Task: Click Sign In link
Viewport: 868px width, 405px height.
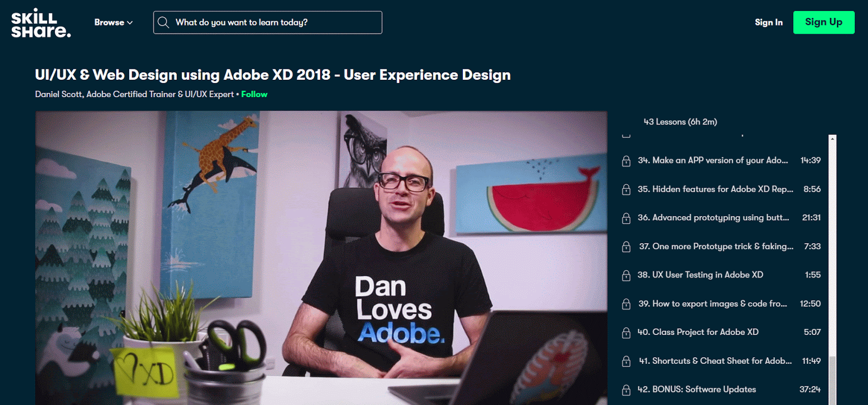Action: click(x=769, y=22)
